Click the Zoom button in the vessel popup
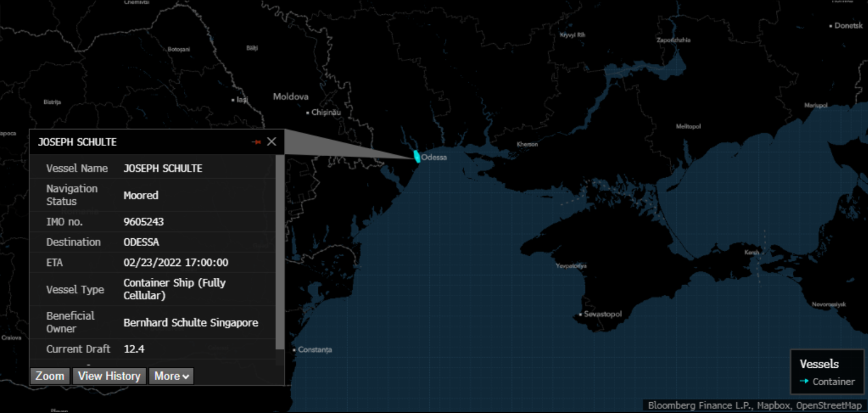Viewport: 868px width, 413px height. point(50,376)
